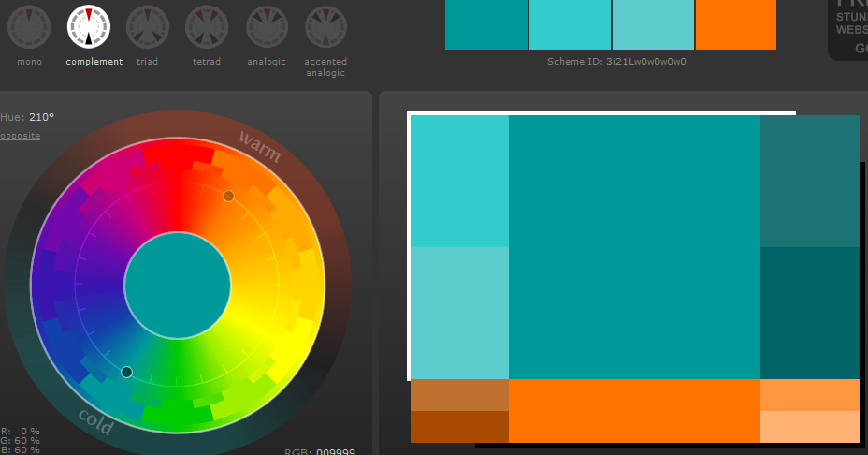Click the RGB 009999 hex value
This screenshot has width=868, height=455.
[x=336, y=451]
